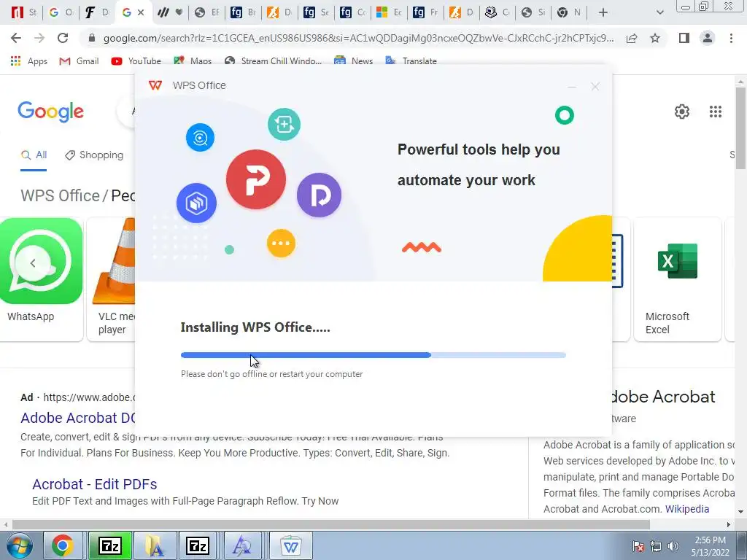The image size is (747, 560).
Task: Open Google apps grid
Action: click(715, 112)
